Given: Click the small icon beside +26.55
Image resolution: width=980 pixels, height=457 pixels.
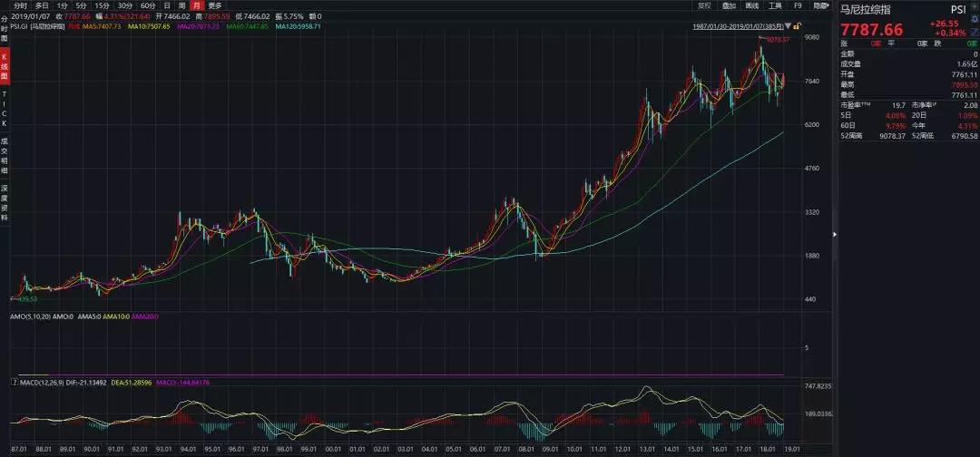Looking at the screenshot, I should pyautogui.click(x=975, y=20).
